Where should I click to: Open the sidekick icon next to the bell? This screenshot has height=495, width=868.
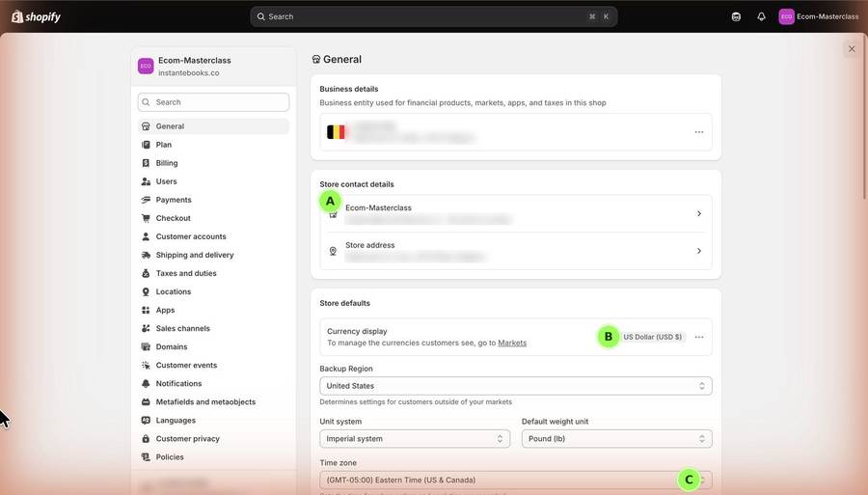click(x=736, y=16)
